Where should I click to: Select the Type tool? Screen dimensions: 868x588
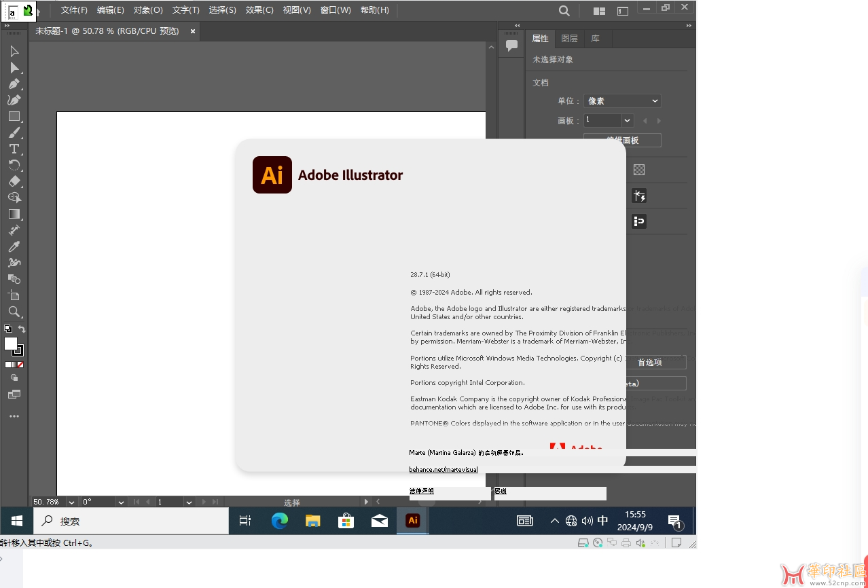pyautogui.click(x=14, y=149)
